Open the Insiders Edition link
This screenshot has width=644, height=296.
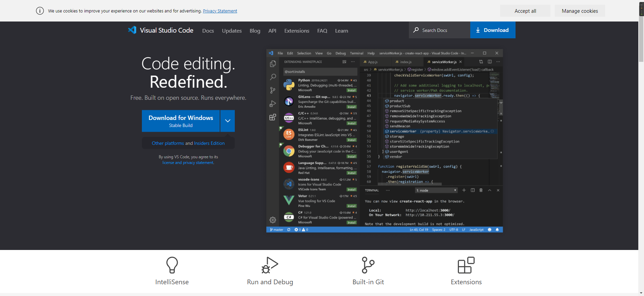tap(209, 143)
